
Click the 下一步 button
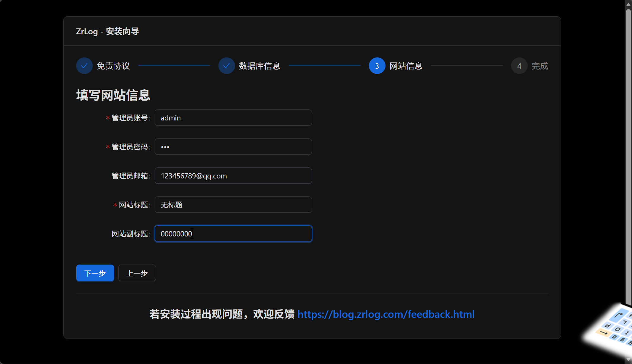pos(95,273)
